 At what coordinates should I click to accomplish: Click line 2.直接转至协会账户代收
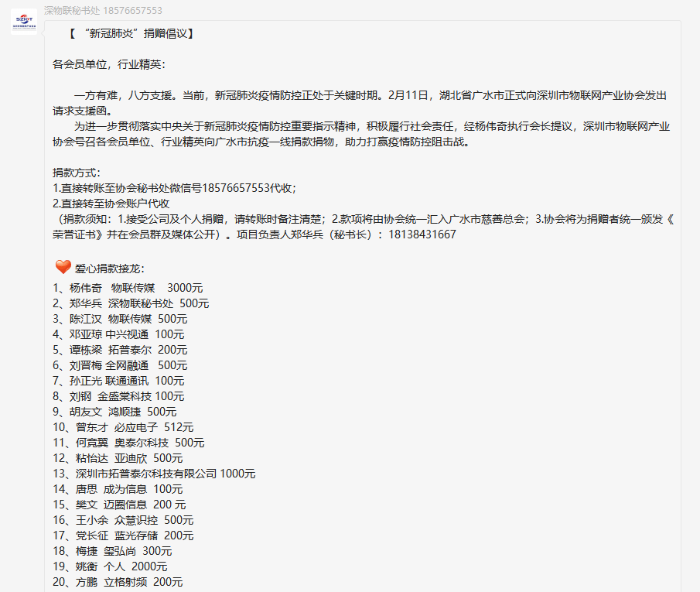[111, 204]
